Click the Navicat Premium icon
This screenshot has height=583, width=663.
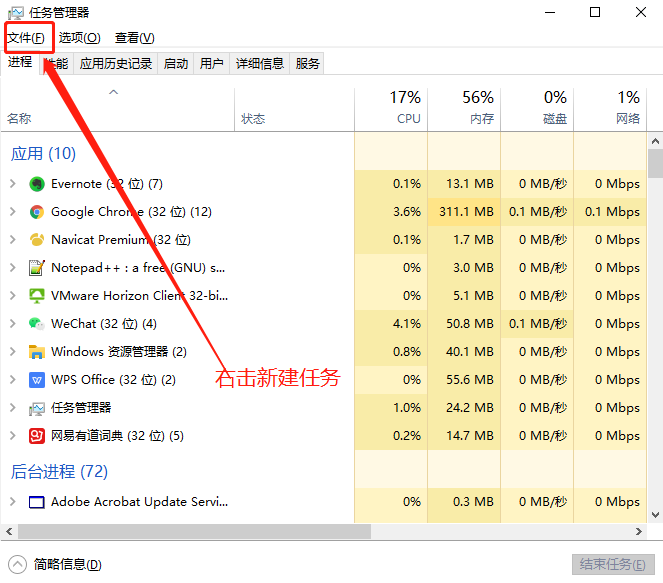coord(37,240)
